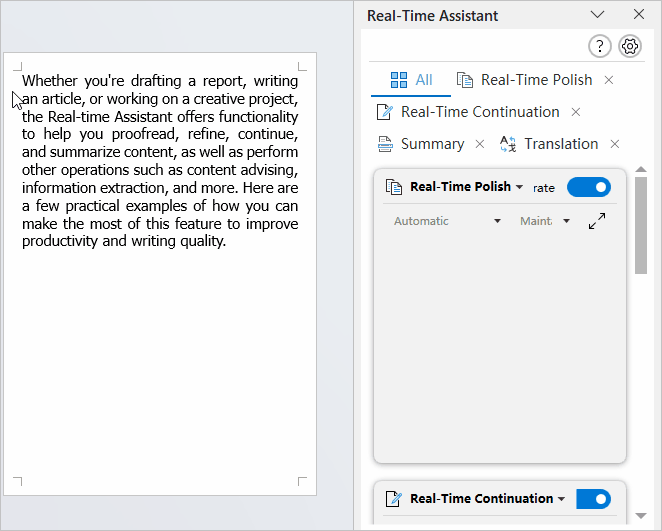
Task: Expand the Automatic dropdown
Action: [447, 221]
